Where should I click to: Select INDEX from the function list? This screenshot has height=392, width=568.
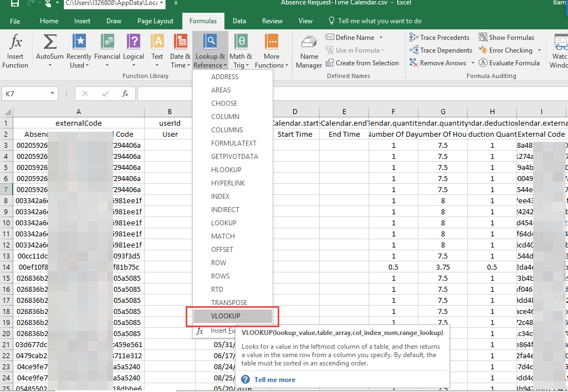pos(233,196)
